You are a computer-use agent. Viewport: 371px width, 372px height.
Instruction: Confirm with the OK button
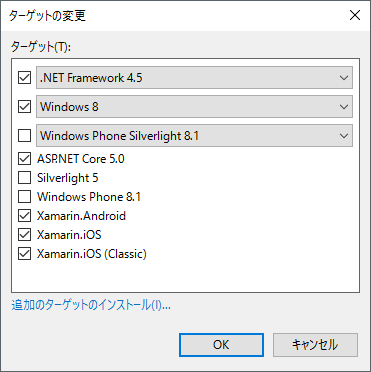point(221,345)
